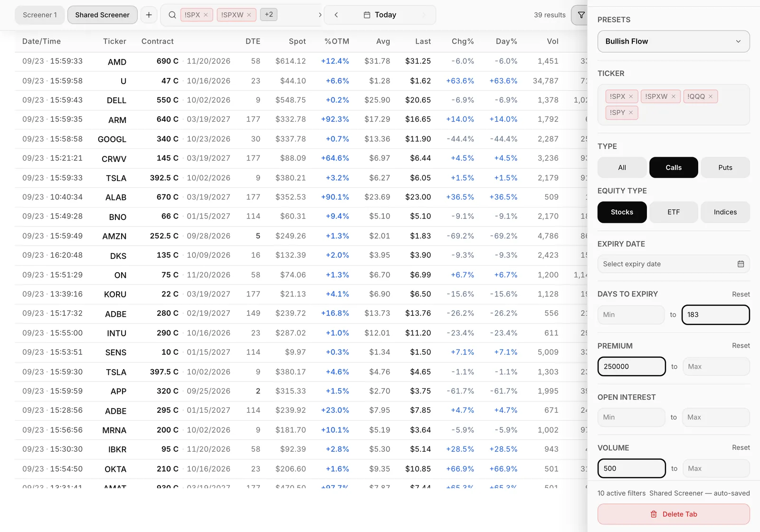The height and width of the screenshot is (532, 760).
Task: Switch to Shared Screener tab
Action: pos(102,15)
